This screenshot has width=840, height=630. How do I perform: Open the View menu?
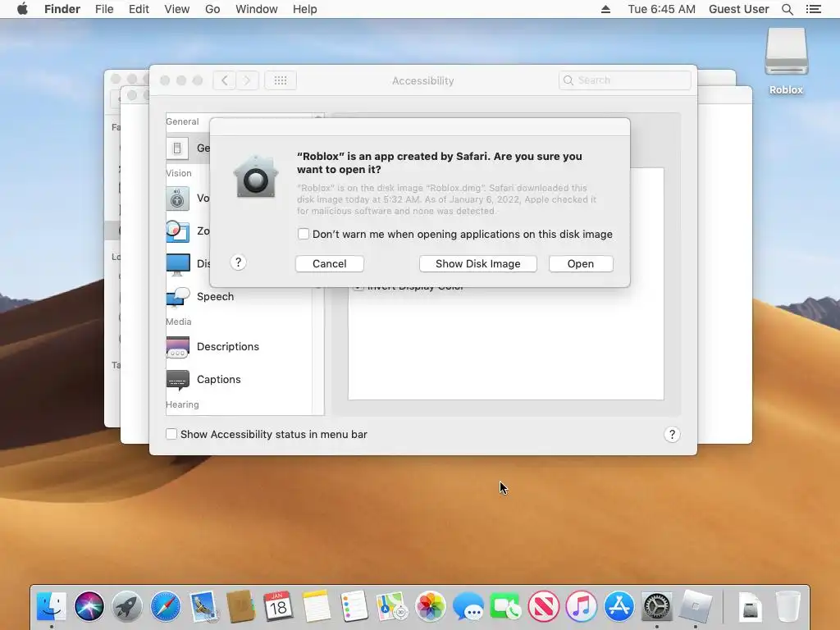click(x=177, y=9)
